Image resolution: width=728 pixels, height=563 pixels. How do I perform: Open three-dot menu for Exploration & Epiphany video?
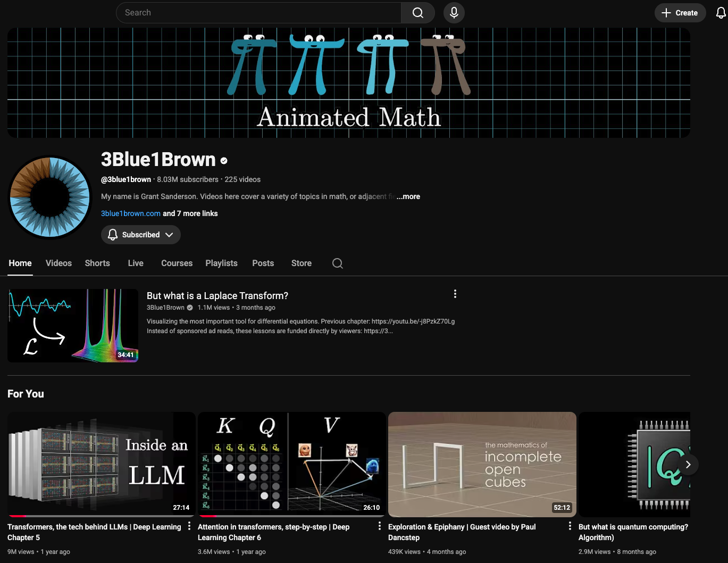(x=570, y=526)
